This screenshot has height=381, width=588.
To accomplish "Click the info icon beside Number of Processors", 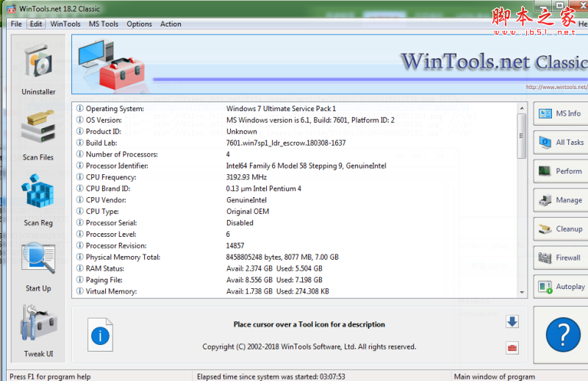I will [80, 154].
